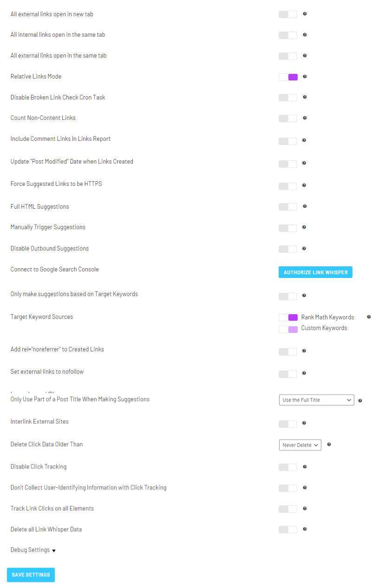Click the help icon beside Disable Outbound Suggestions
Screen dimensions: 378x588
click(304, 249)
